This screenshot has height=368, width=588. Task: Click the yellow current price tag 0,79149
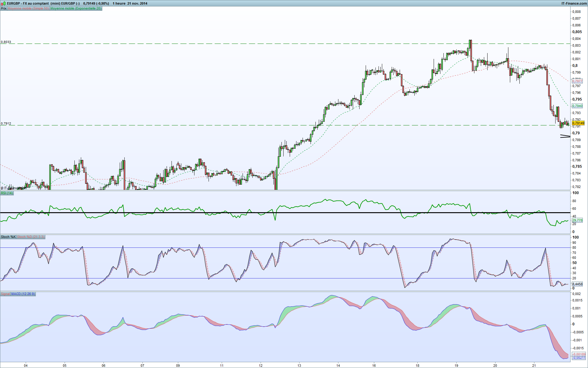click(578, 123)
